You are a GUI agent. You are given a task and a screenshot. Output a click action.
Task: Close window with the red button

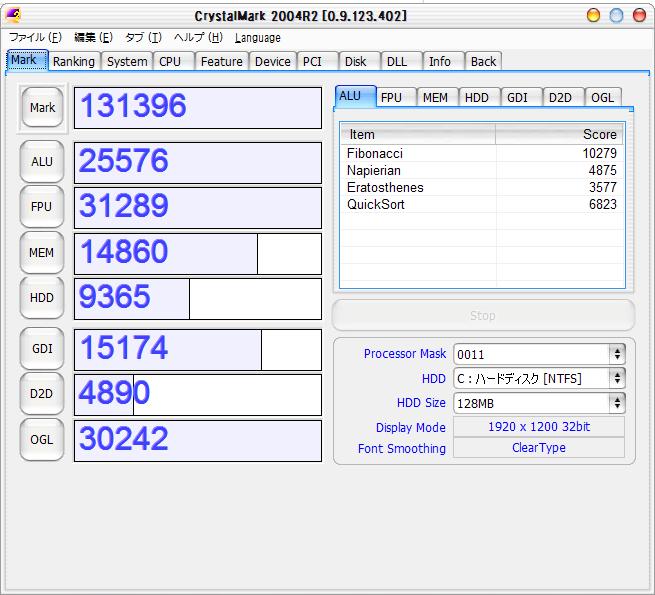point(639,15)
